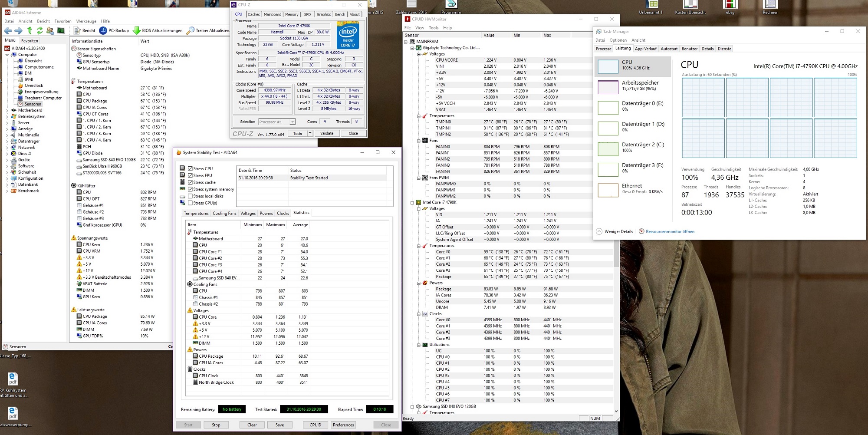Open the Kosten Übersicht desktop icon
The height and width of the screenshot is (435, 868).
point(690,5)
